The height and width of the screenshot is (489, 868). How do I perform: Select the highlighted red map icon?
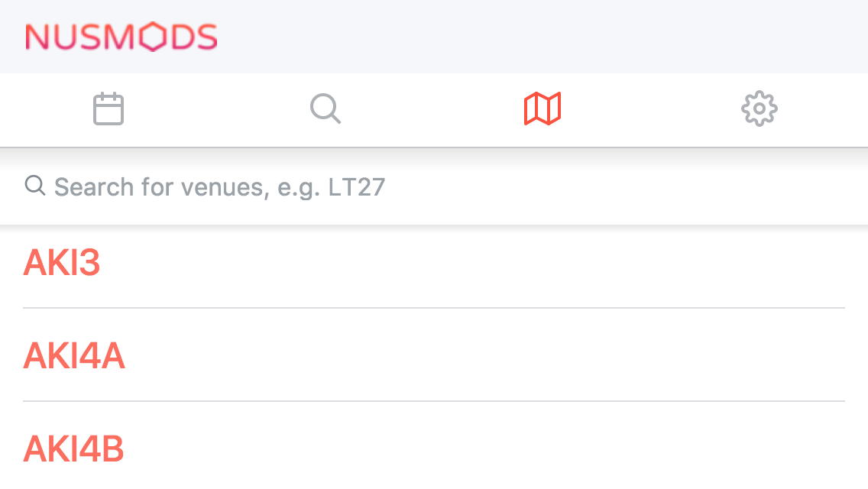[542, 108]
